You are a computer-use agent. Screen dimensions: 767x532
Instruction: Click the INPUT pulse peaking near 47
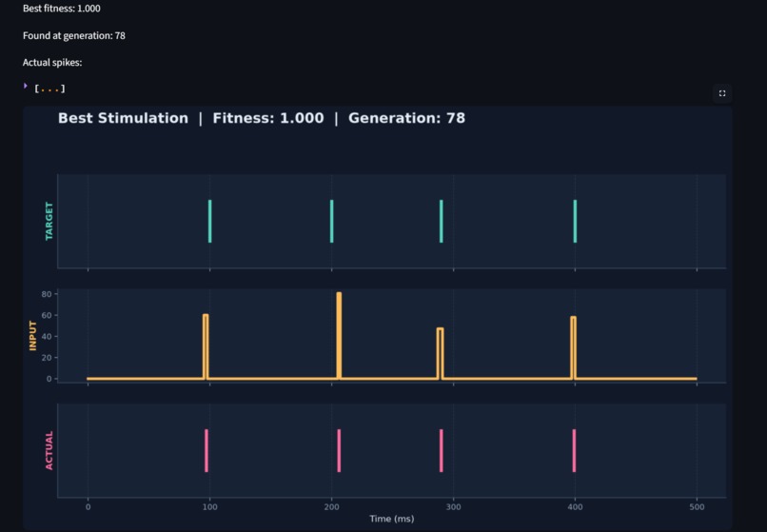(x=441, y=353)
